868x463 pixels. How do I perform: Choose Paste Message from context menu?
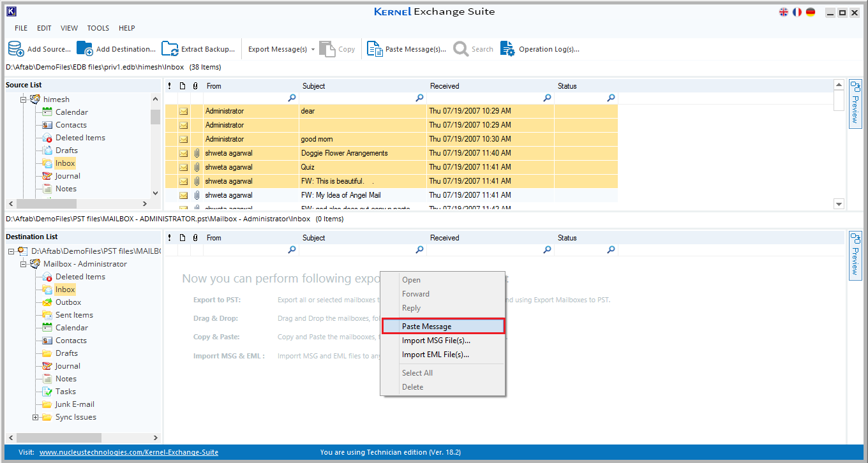coord(444,326)
